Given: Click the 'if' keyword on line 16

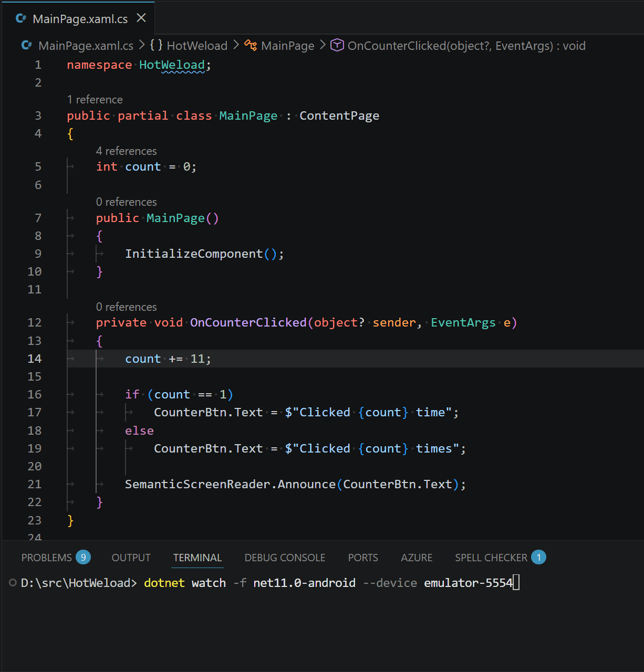Looking at the screenshot, I should 132,394.
